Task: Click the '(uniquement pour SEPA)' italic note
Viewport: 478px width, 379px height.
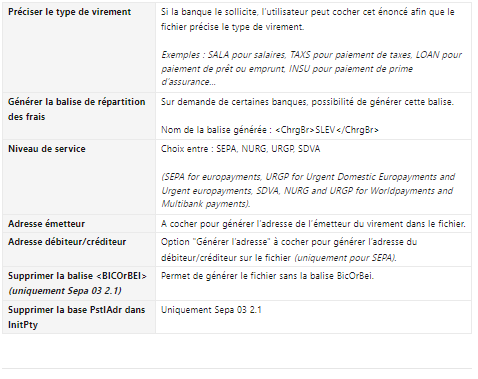Action: [x=345, y=258]
